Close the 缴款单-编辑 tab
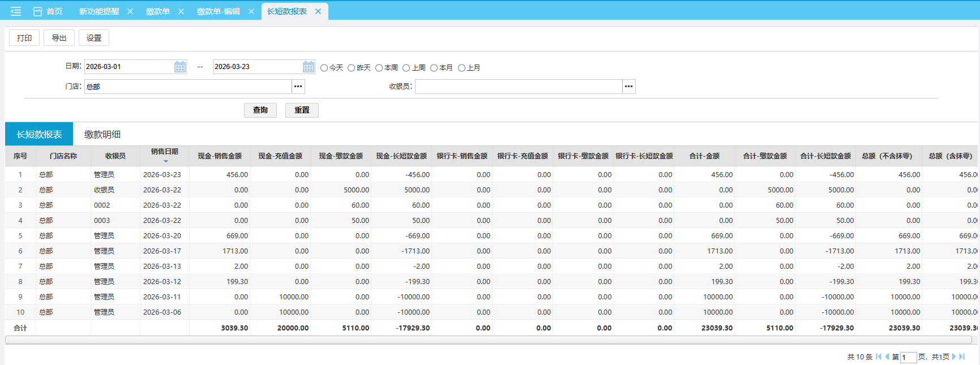980x365 pixels. pyautogui.click(x=251, y=11)
